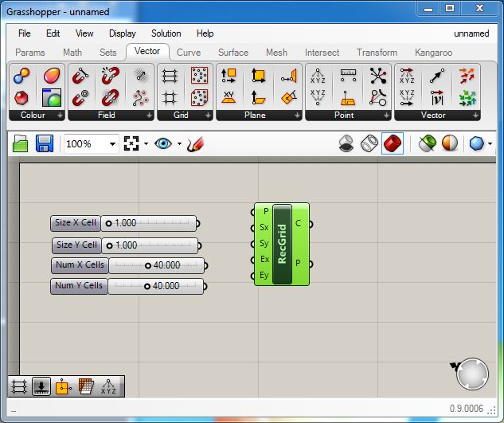Viewport: 504px width, 423px height.
Task: Open the Display menu
Action: click(123, 33)
